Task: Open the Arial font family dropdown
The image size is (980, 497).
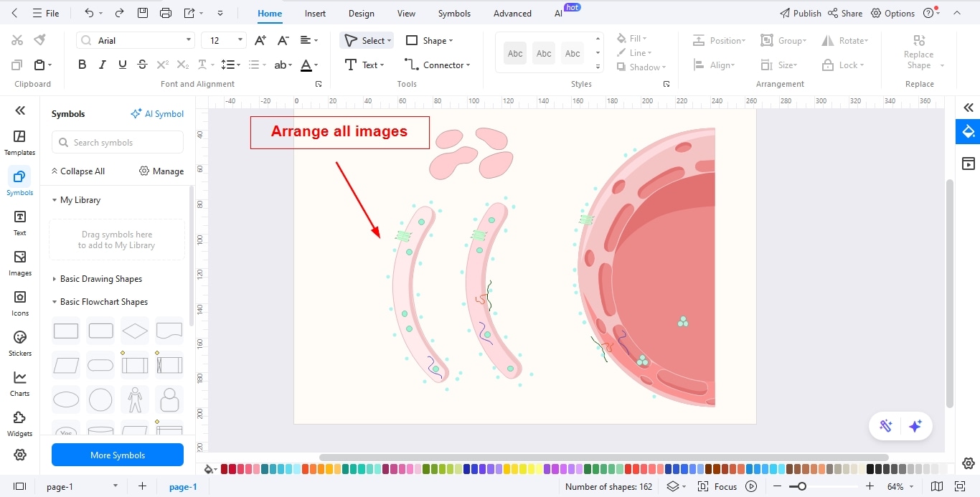Action: pos(135,39)
